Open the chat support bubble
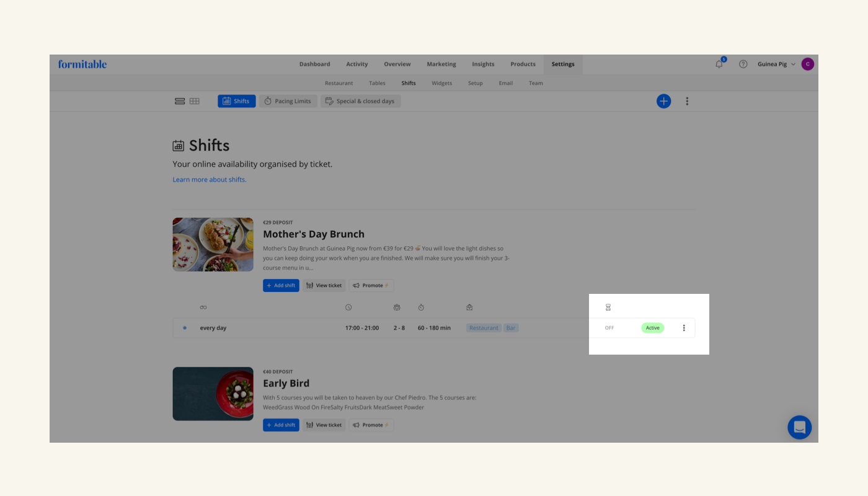The height and width of the screenshot is (496, 868). pyautogui.click(x=799, y=427)
